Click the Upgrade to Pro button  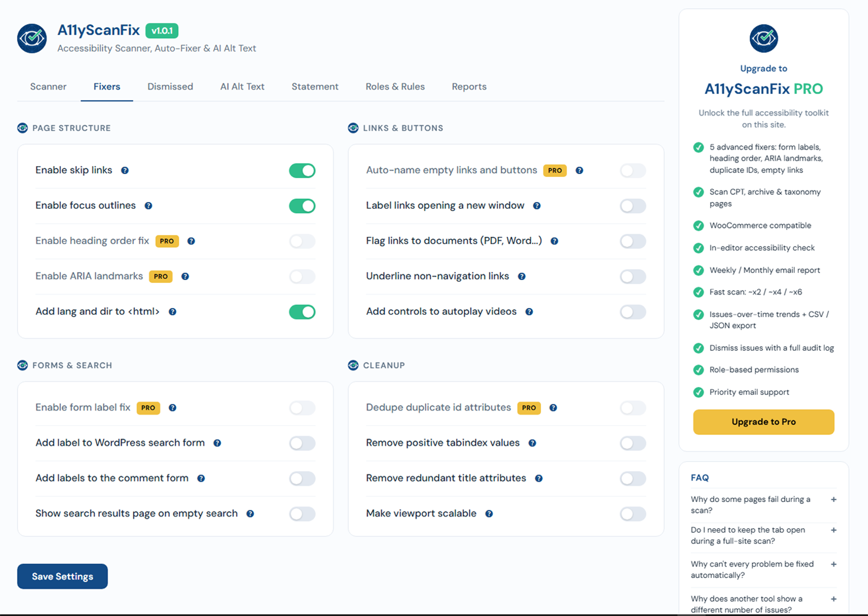(763, 422)
